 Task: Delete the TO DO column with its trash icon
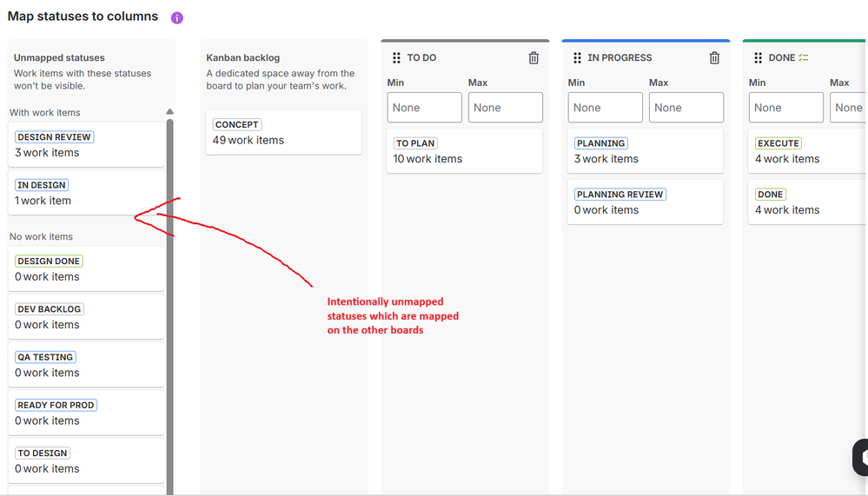coord(533,57)
